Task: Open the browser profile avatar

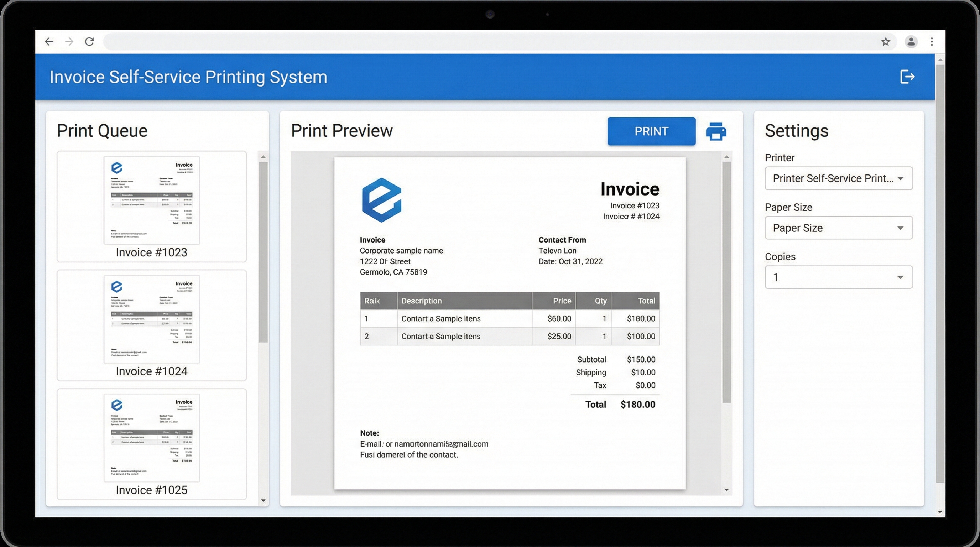Action: coord(911,41)
